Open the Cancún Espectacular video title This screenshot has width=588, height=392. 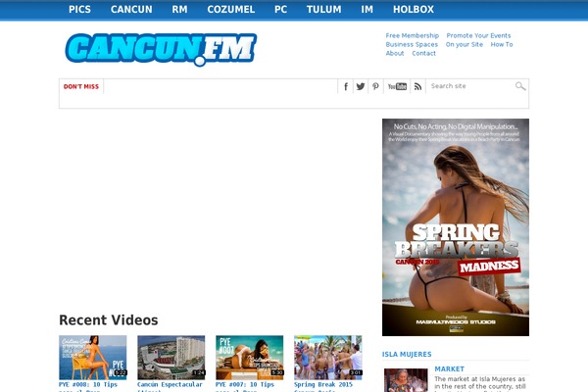click(170, 385)
